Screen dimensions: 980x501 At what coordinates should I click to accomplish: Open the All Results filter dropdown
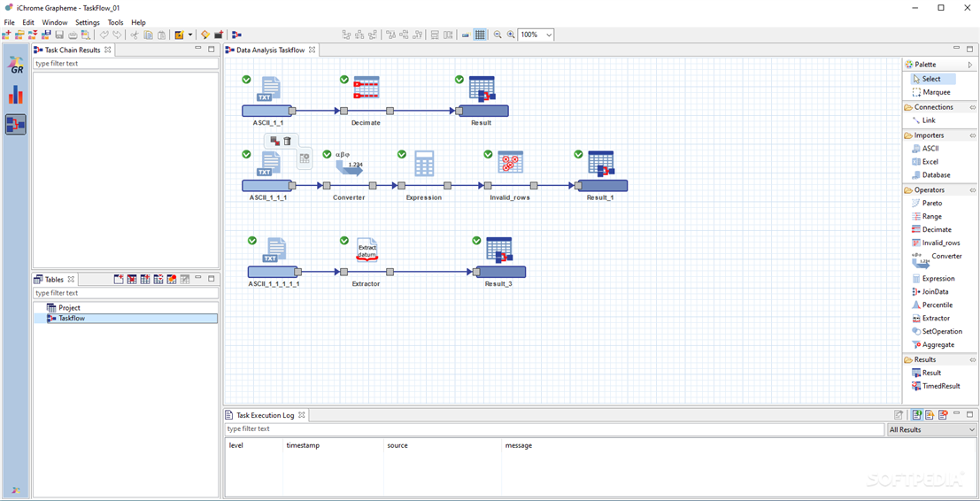click(x=932, y=429)
